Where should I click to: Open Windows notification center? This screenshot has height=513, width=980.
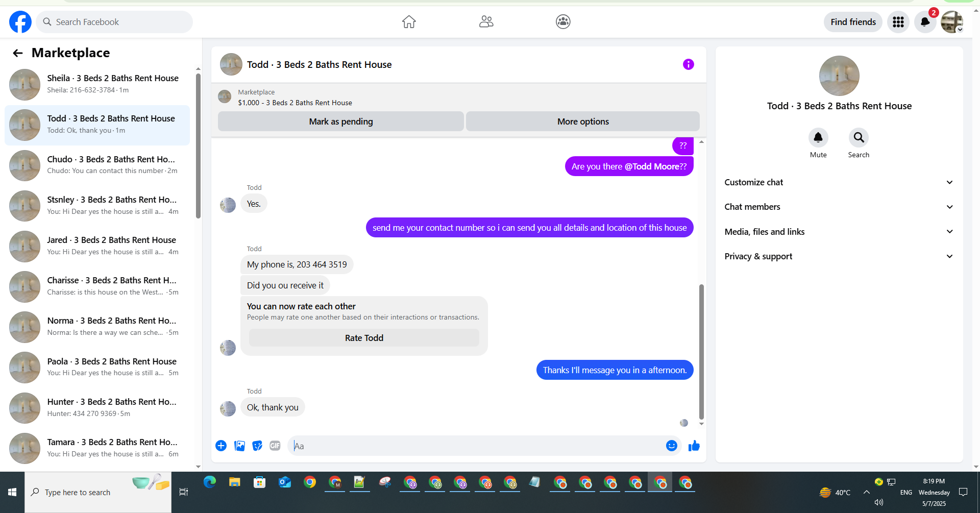[963, 492]
